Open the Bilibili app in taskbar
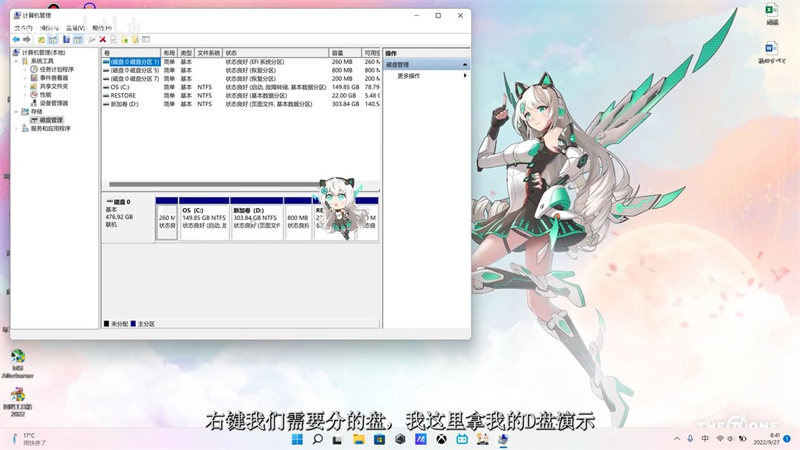Screen dimensions: 800x450 pyautogui.click(x=462, y=439)
